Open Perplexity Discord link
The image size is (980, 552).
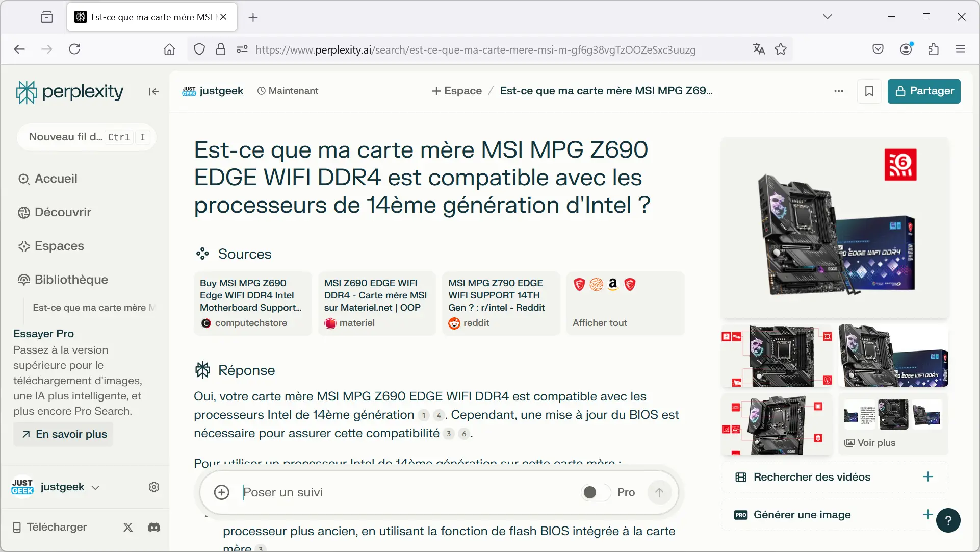[154, 527]
